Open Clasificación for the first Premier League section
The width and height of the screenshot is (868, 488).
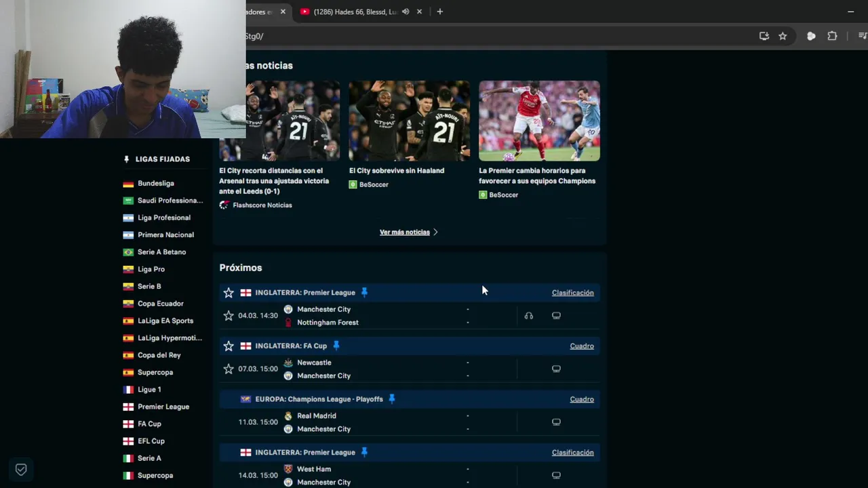click(572, 293)
